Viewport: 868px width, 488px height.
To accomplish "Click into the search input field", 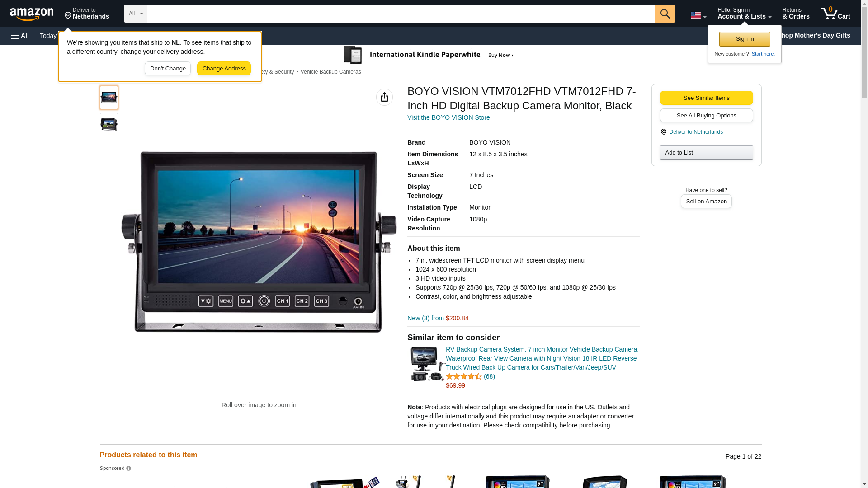I will click(x=401, y=14).
